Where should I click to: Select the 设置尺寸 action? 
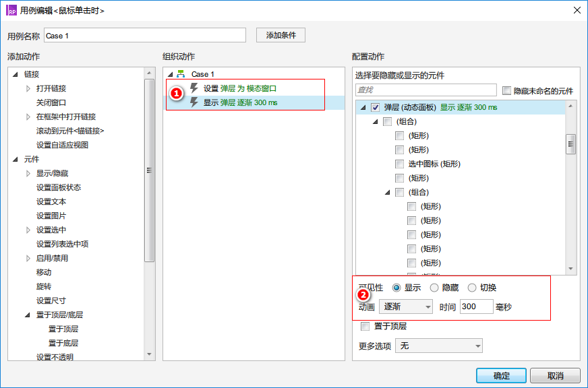coord(51,300)
